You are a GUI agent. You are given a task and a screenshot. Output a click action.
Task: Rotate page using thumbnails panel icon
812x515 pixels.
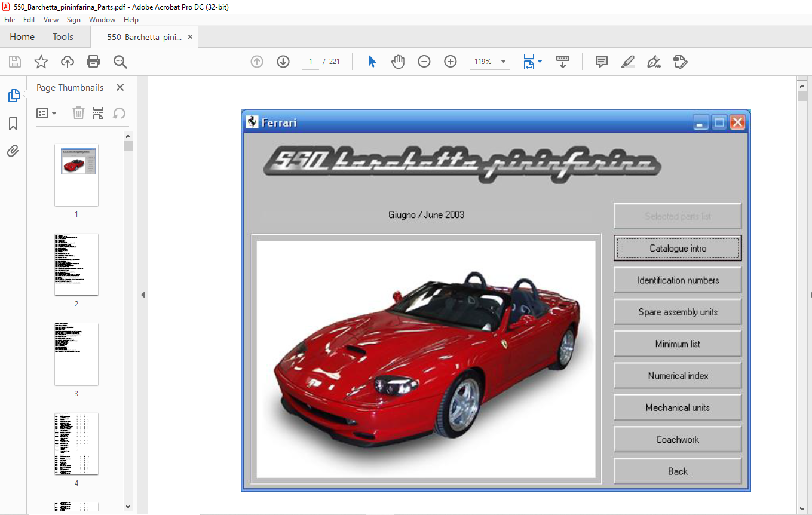coord(119,113)
